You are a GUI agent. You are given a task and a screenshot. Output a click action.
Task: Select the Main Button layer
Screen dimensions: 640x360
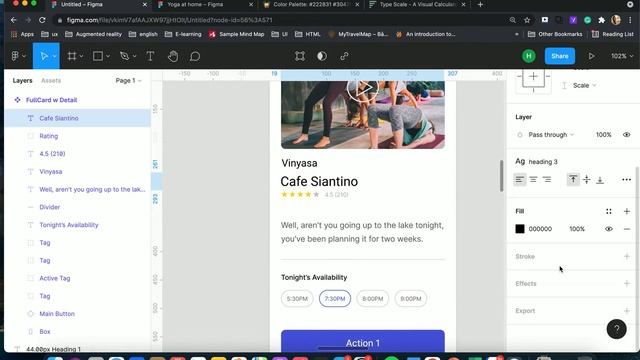[78, 313]
